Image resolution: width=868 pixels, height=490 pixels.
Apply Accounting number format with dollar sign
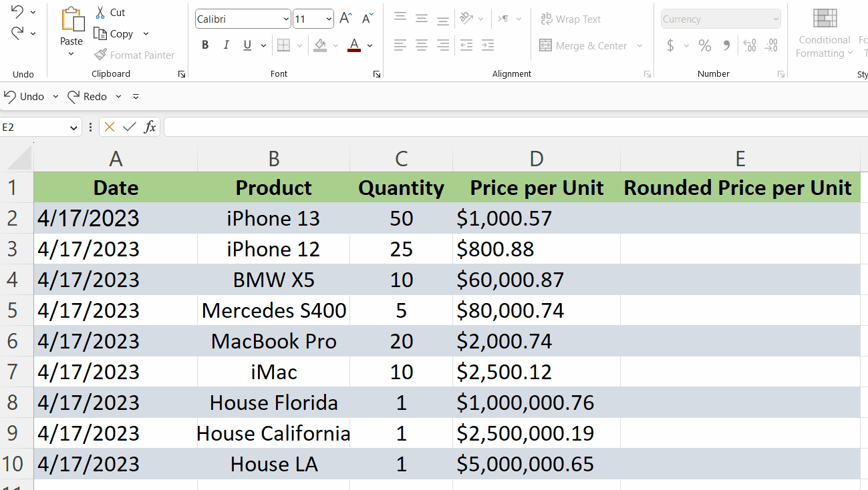[x=672, y=45]
